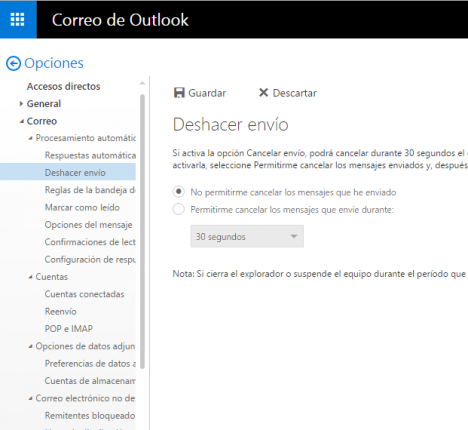Collapse the Opciones de datos adjuntos group
This screenshot has width=468, height=430.
pyautogui.click(x=30, y=346)
